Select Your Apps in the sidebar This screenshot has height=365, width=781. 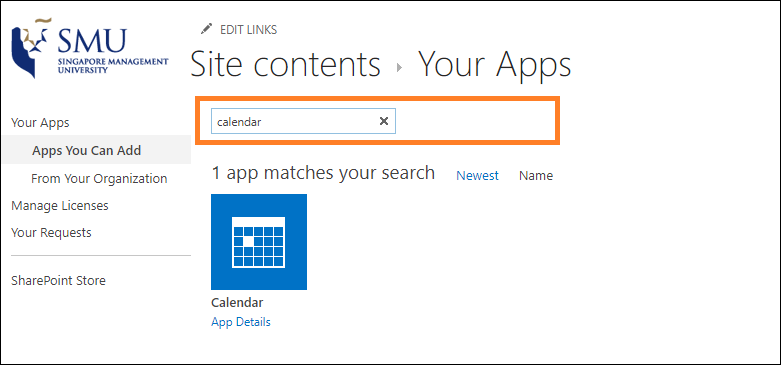coord(40,122)
